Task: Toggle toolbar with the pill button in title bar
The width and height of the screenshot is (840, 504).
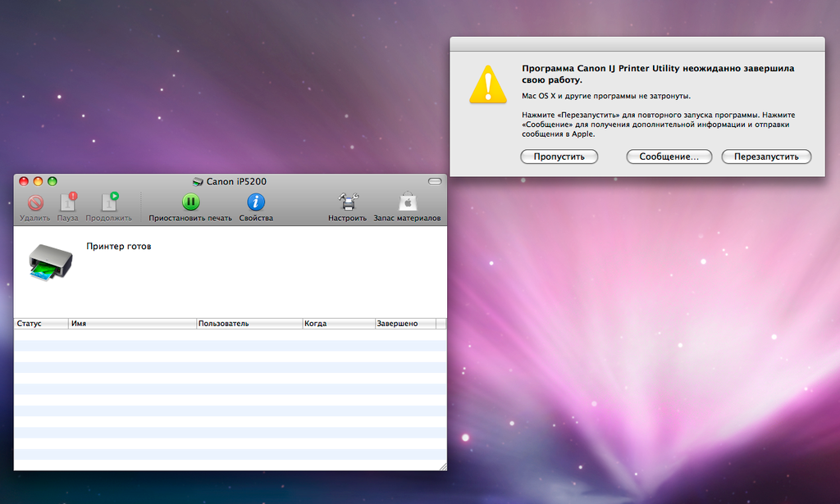Action: click(435, 181)
